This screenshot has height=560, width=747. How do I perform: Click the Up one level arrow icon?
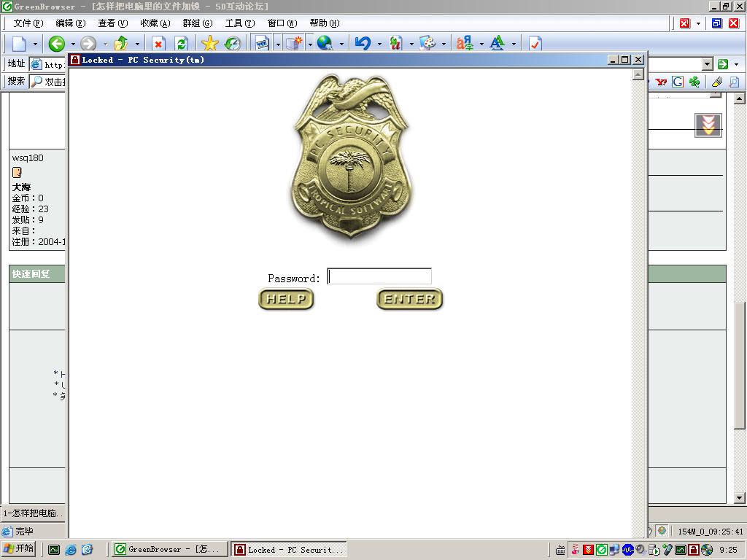(x=121, y=44)
